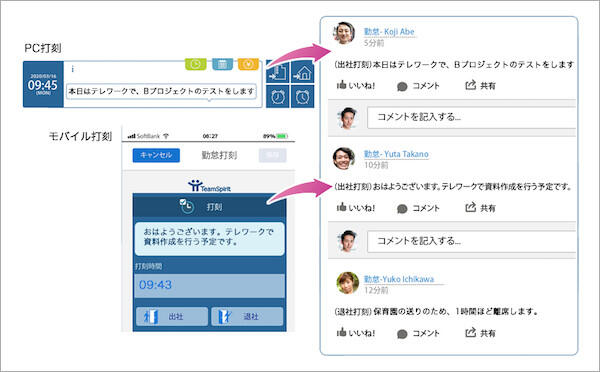This screenshot has height=372, width=600.
Task: Open the blue calendar tab icon
Action: [223, 64]
